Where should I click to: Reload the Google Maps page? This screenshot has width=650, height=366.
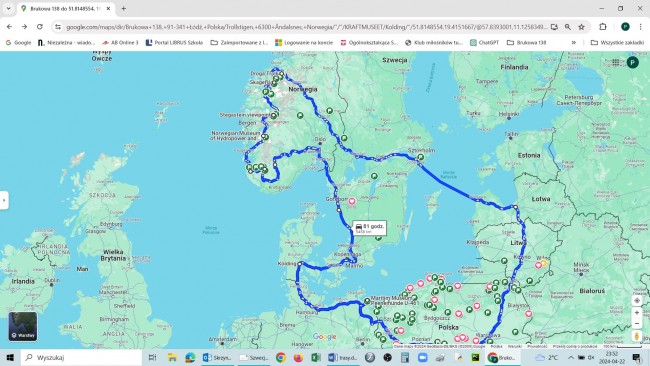40,27
